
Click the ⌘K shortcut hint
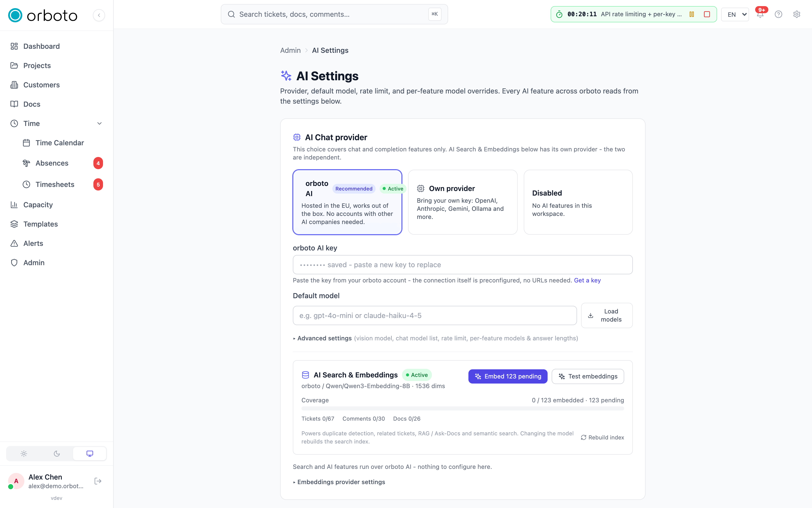435,14
